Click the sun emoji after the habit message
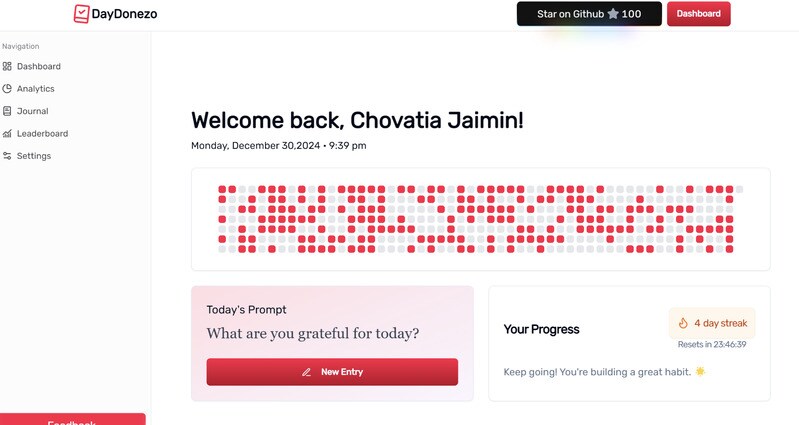 700,372
